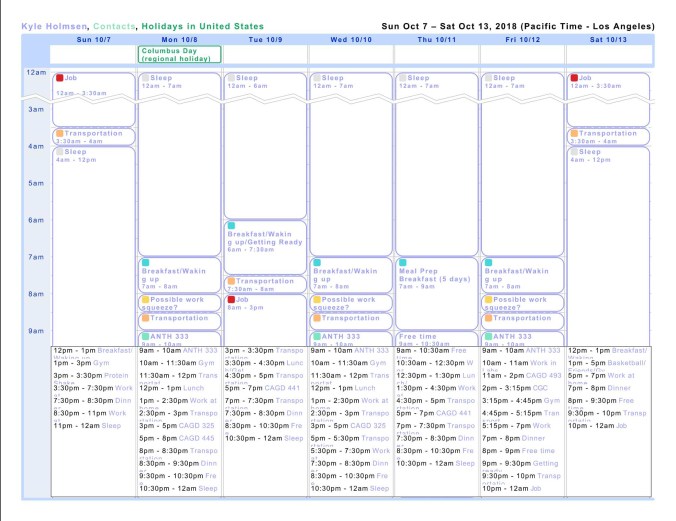Click Friday's '2pm - 3:15pm CGC' entry
Image resolution: width=676 pixels, height=521 pixels.
pos(515,388)
